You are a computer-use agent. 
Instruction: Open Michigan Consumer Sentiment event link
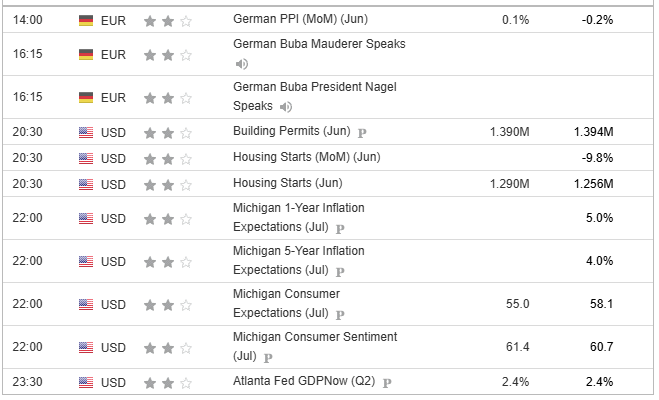(x=315, y=346)
